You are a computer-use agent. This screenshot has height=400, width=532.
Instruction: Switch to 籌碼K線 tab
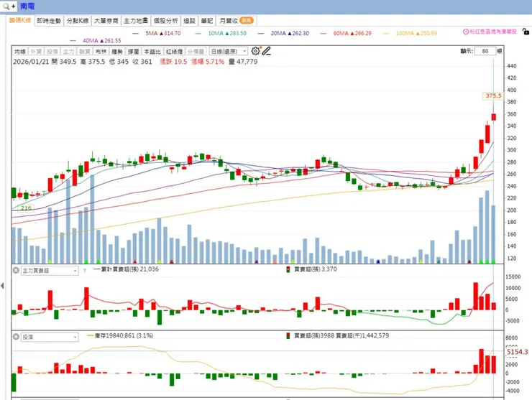20,21
